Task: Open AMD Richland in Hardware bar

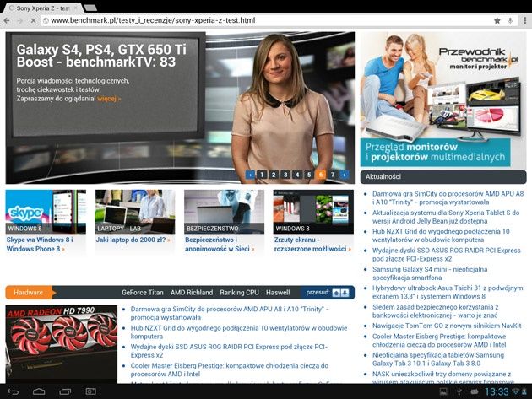Action: tap(192, 293)
